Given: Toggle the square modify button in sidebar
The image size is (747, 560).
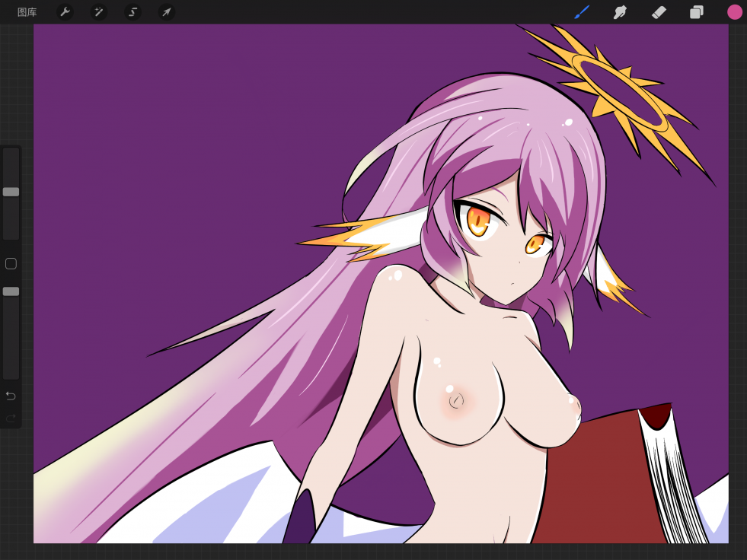Looking at the screenshot, I should [x=11, y=264].
